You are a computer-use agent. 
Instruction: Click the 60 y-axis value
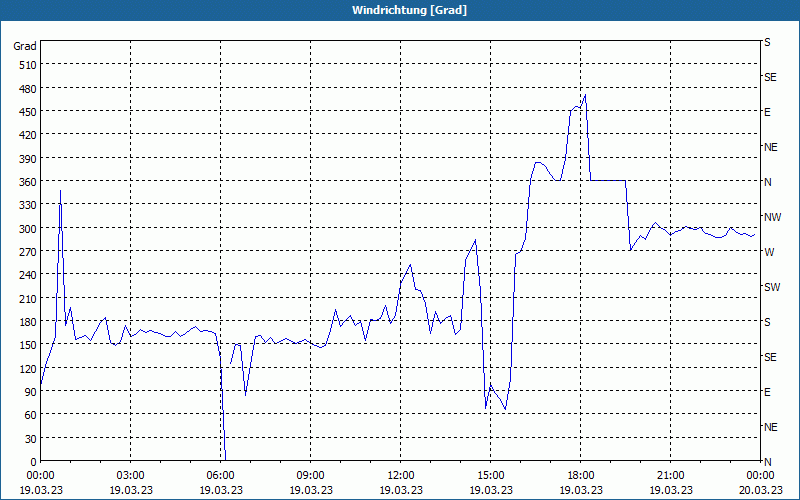31,415
